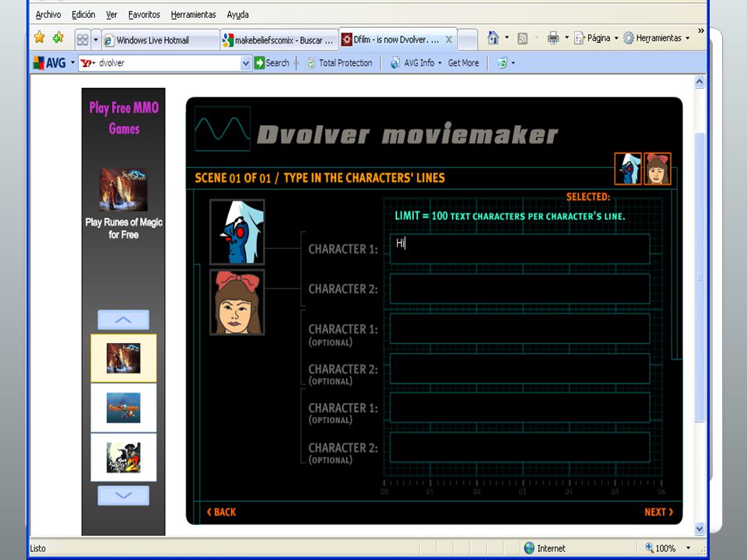Click NEXT in the moviemaker
The width and height of the screenshot is (747, 560).
click(x=659, y=512)
